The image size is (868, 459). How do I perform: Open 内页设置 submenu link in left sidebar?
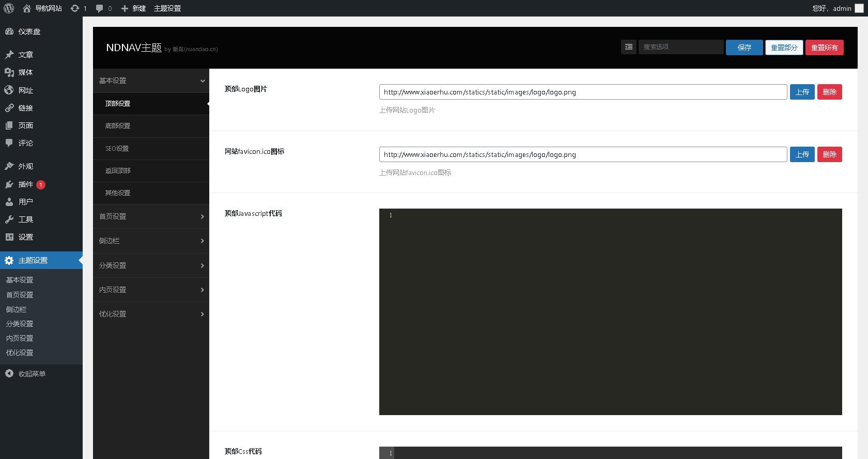click(20, 338)
